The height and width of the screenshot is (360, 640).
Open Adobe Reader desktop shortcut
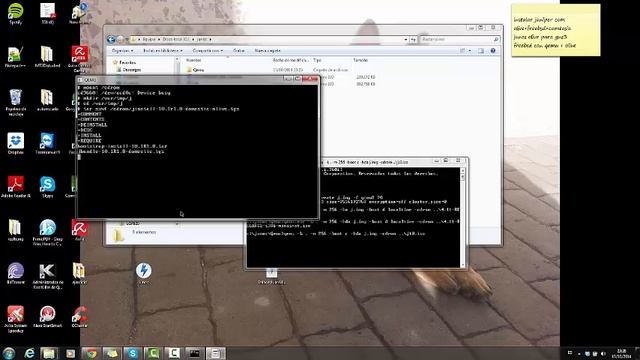click(16, 187)
